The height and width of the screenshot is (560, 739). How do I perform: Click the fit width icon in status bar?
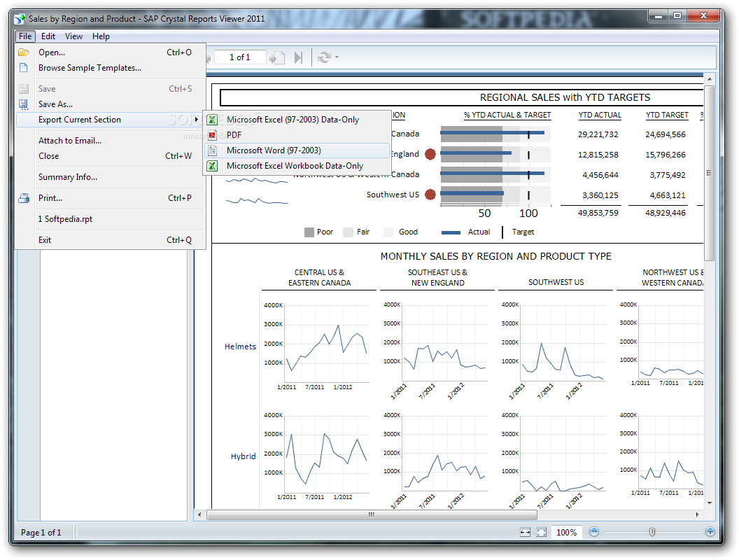tap(525, 532)
